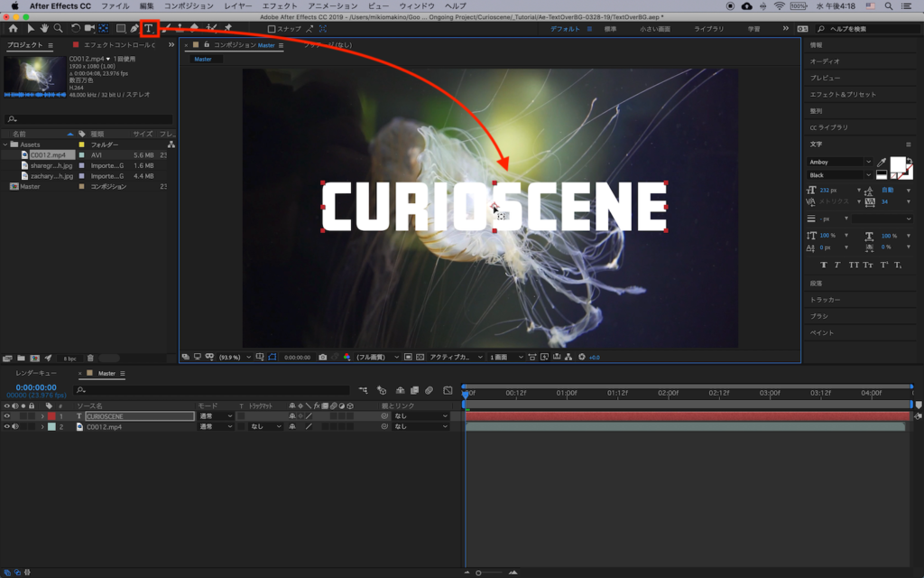Apply faux bold text style

pos(824,265)
